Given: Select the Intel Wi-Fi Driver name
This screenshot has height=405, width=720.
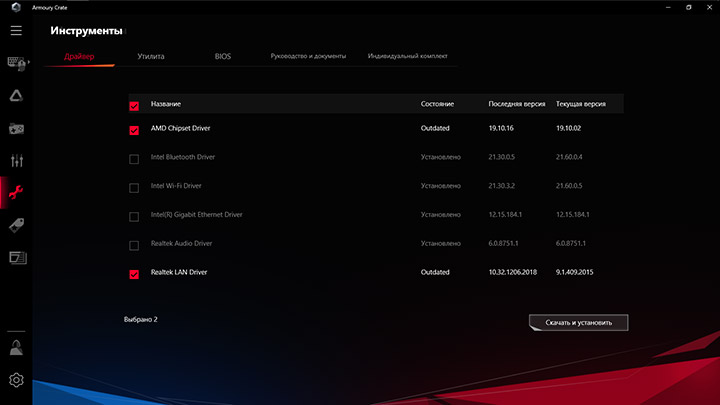Looking at the screenshot, I should click(176, 186).
